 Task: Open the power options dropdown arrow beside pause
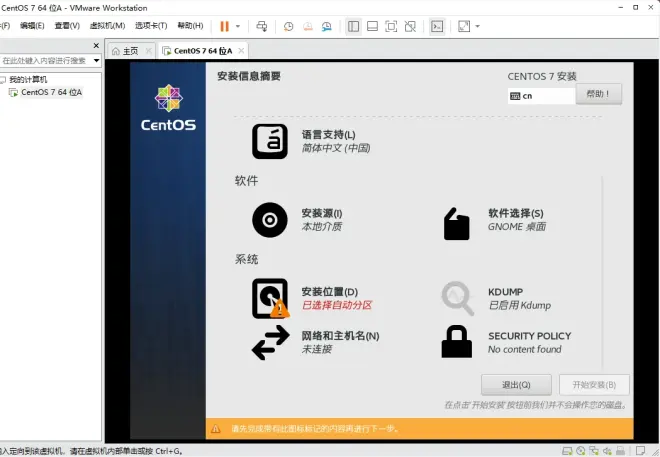[238, 27]
